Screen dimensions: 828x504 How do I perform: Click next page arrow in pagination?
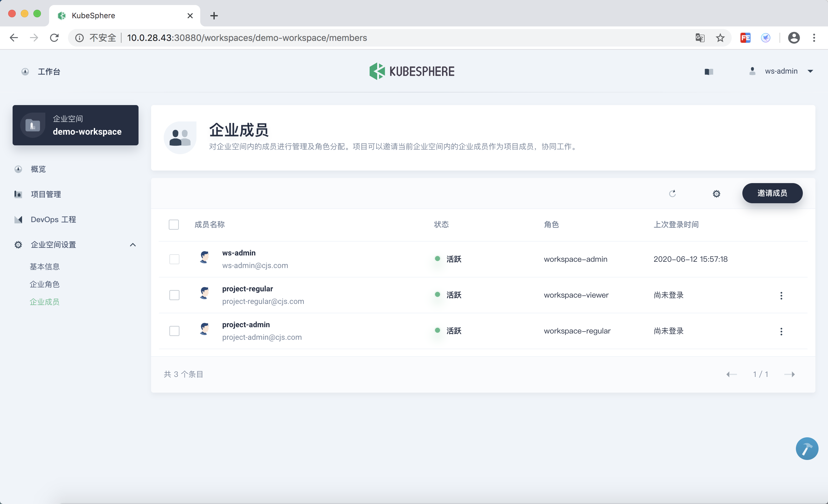[x=789, y=374]
